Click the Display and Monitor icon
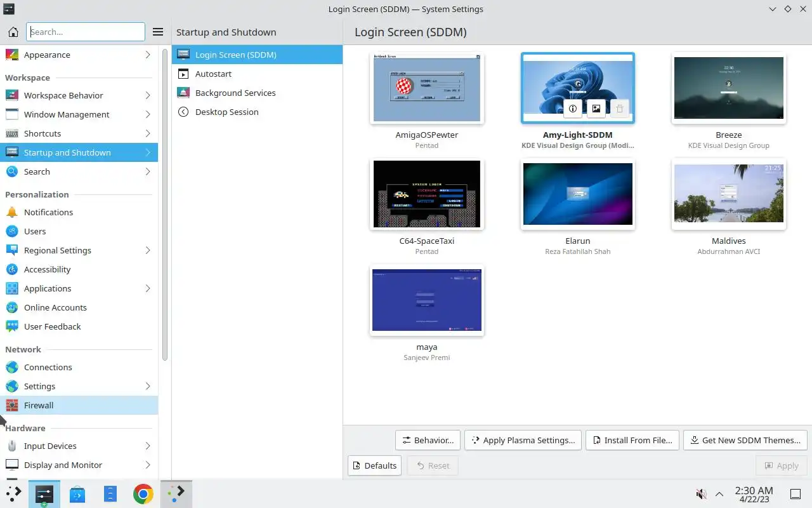Screen dimensions: 812x508 point(12,465)
